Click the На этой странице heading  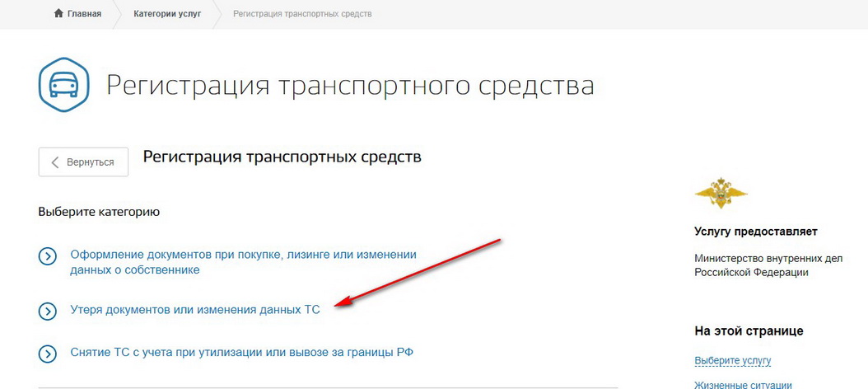point(749,331)
